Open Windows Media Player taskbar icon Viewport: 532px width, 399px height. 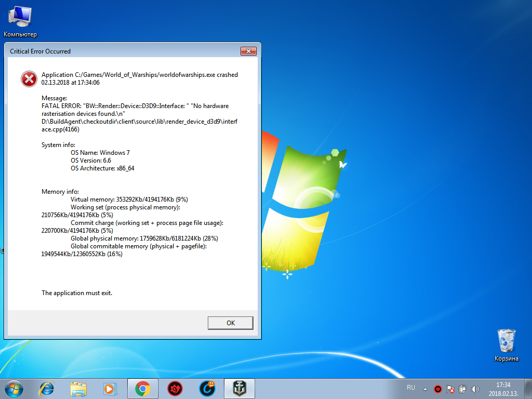pyautogui.click(x=110, y=389)
